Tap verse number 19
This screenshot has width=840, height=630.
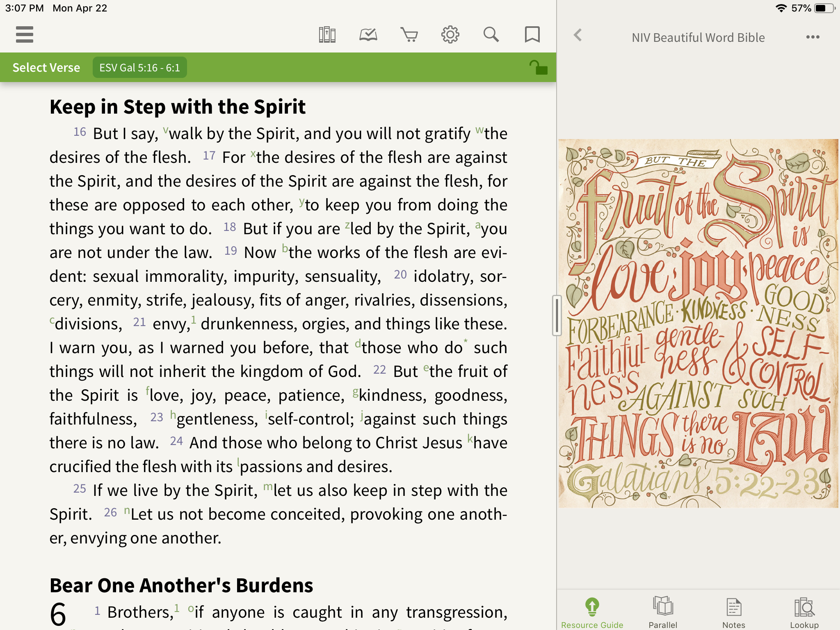[231, 251]
